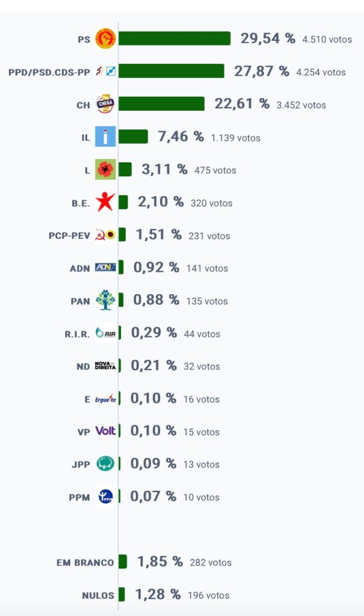Select the PS green result bar

[174, 38]
